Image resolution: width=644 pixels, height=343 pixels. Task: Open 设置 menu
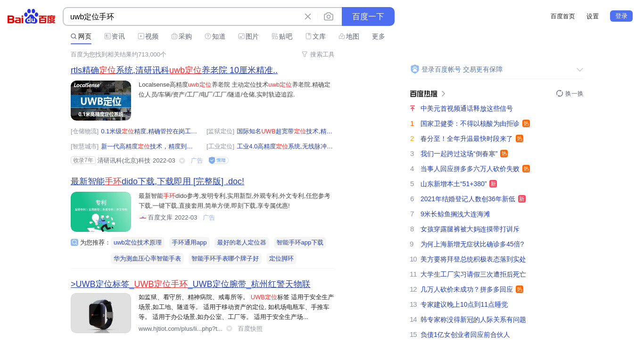(593, 16)
